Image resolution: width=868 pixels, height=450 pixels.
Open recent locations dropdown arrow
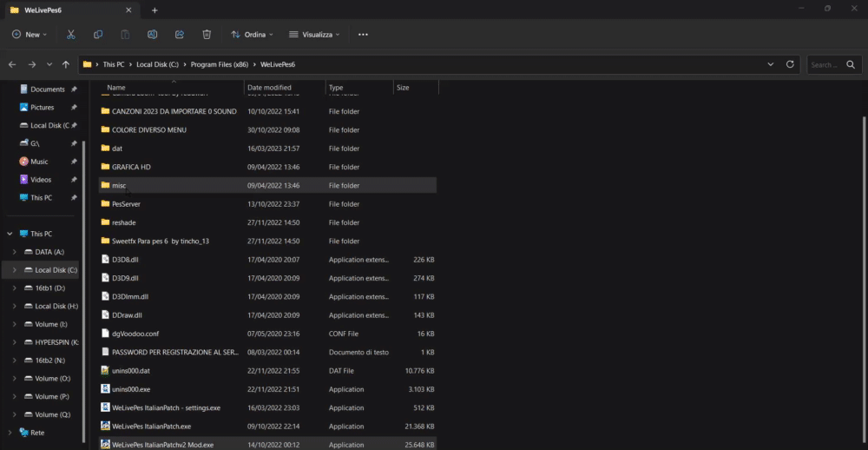point(49,65)
